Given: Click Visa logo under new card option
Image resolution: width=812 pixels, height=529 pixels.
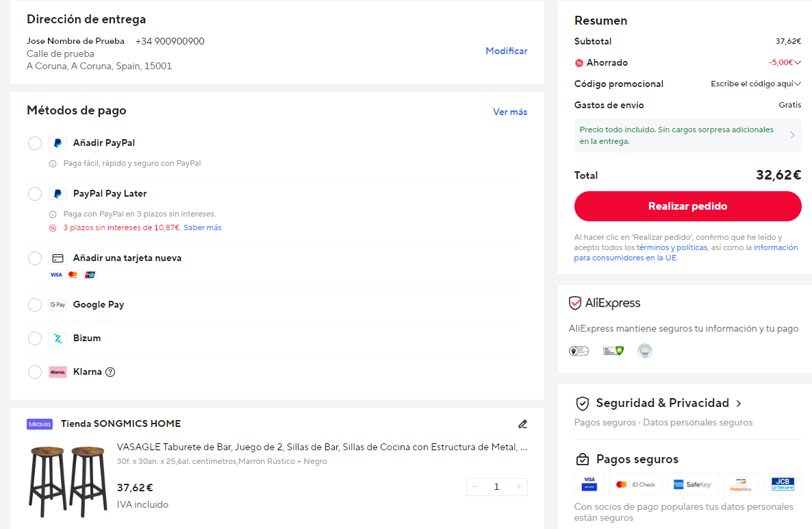Looking at the screenshot, I should (x=56, y=275).
